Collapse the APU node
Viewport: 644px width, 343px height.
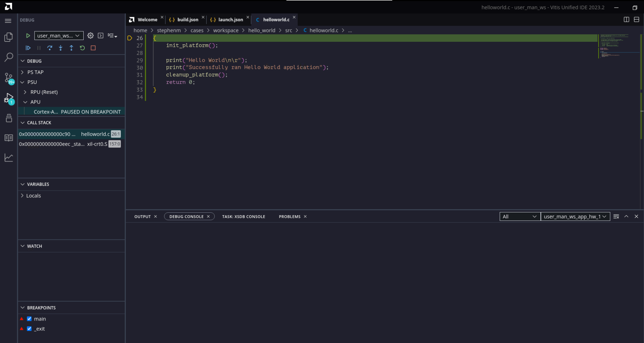[x=25, y=102]
